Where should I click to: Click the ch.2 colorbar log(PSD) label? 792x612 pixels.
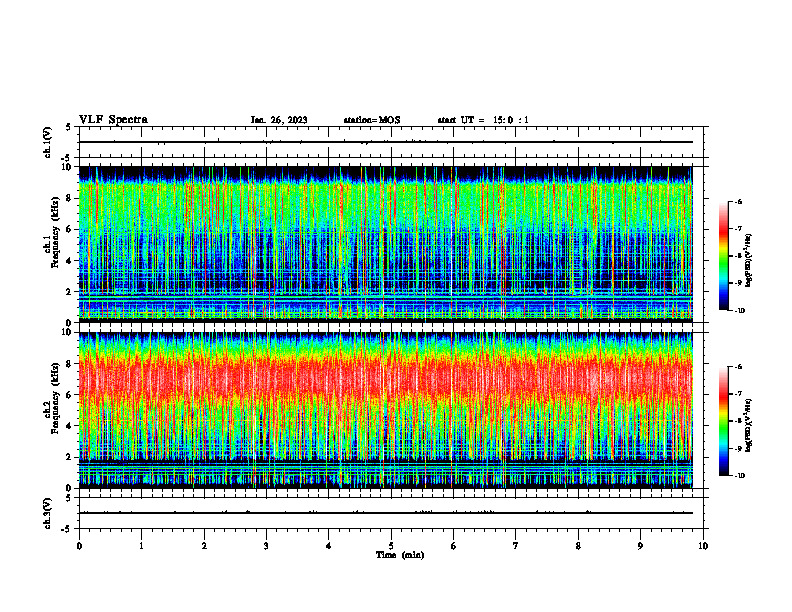point(748,425)
